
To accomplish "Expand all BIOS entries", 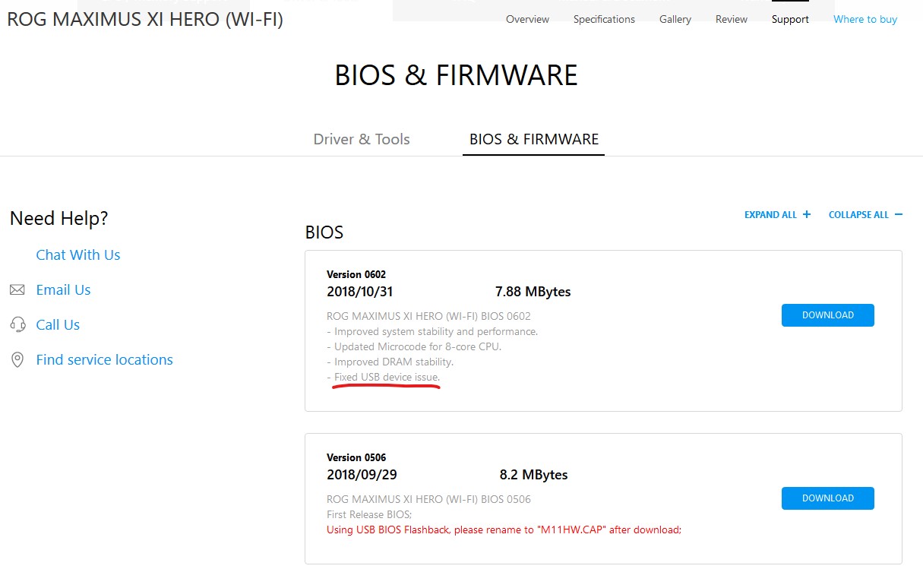I will (x=778, y=215).
